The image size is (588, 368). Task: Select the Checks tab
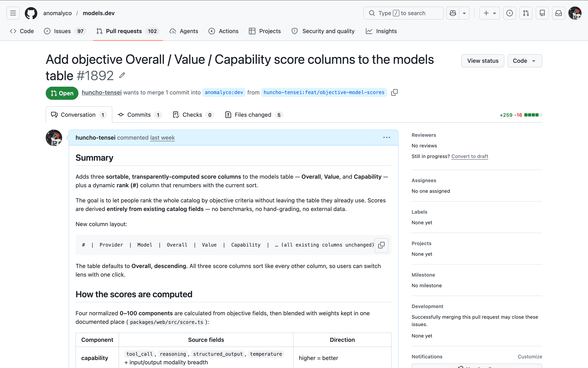pyautogui.click(x=193, y=115)
